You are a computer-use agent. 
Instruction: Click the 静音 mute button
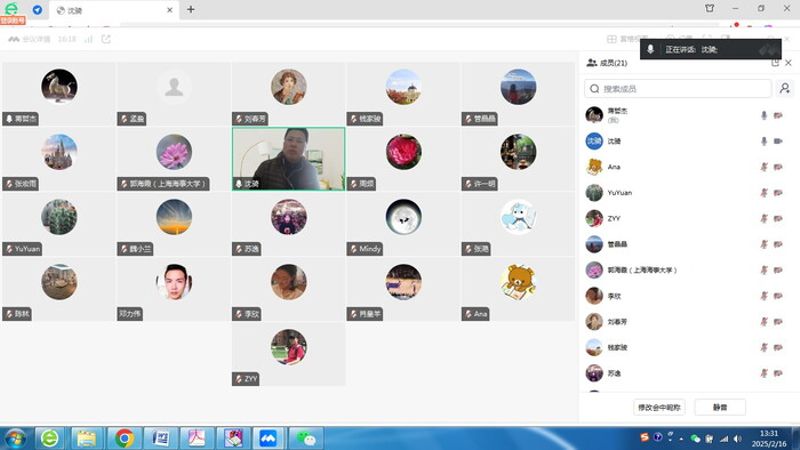coord(720,407)
